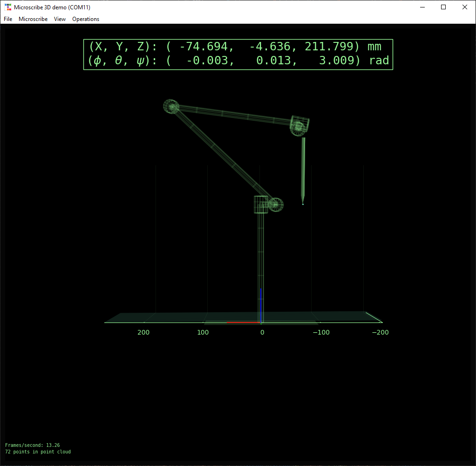This screenshot has height=466, width=476.
Task: Select the wrist joint cylinder
Action: point(299,125)
